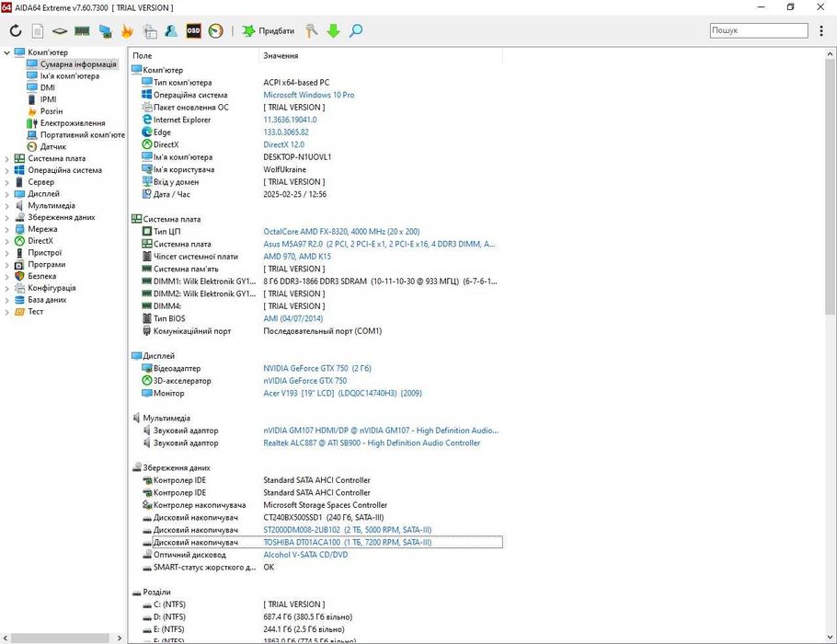Screen dimensions: 837x644
Task: Open the Acer V193 monitor link
Action: click(342, 393)
